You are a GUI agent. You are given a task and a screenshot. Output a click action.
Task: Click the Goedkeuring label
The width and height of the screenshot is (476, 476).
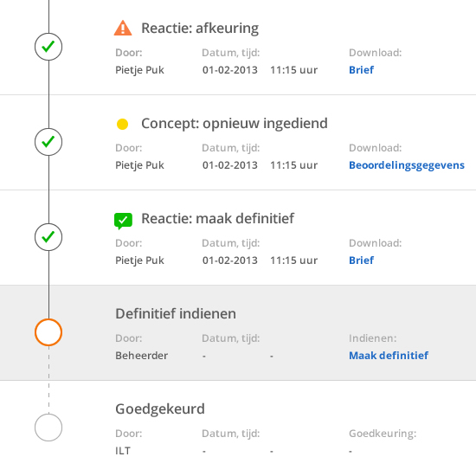coord(383,434)
